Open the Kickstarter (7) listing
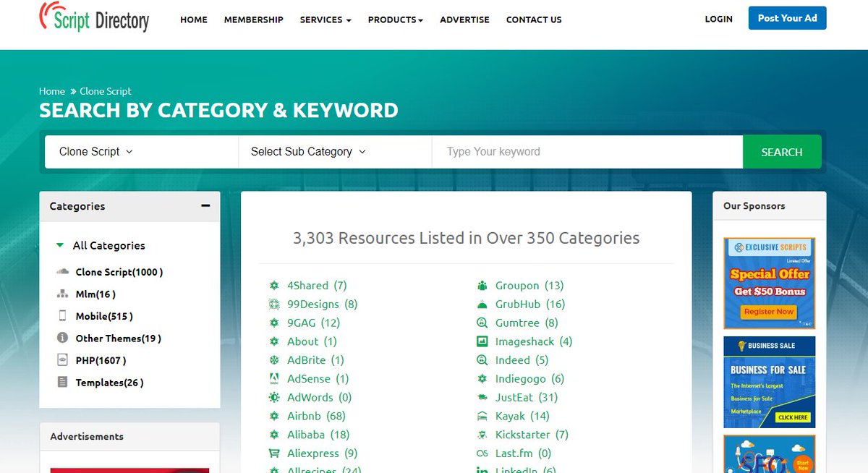This screenshot has width=868, height=473. (532, 435)
